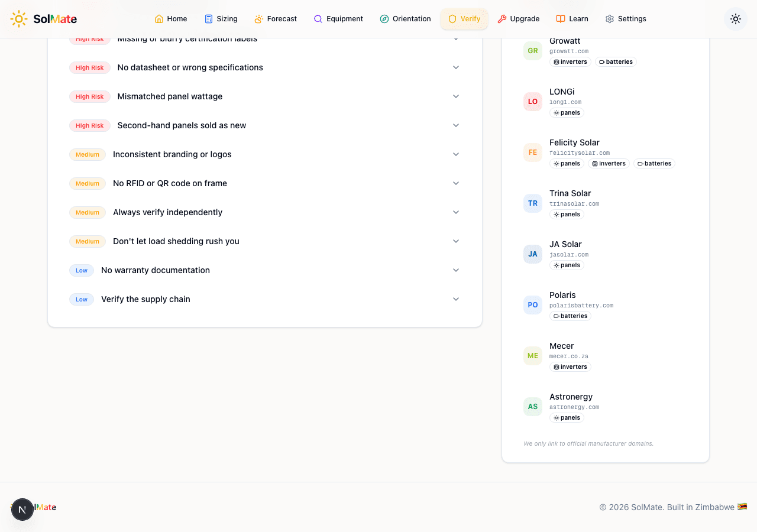Click the Home house icon

pos(159,19)
